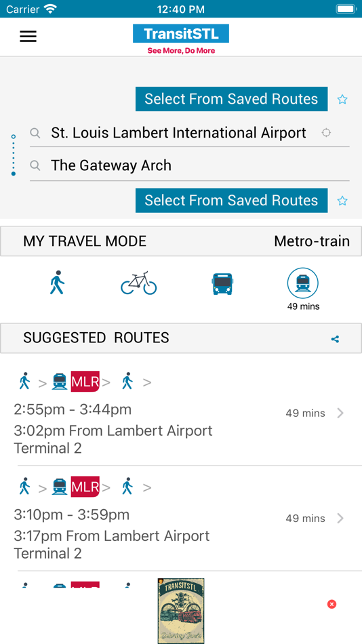Screen dimensions: 362x644
Task: Select the bicycle travel mode icon
Action: [139, 283]
